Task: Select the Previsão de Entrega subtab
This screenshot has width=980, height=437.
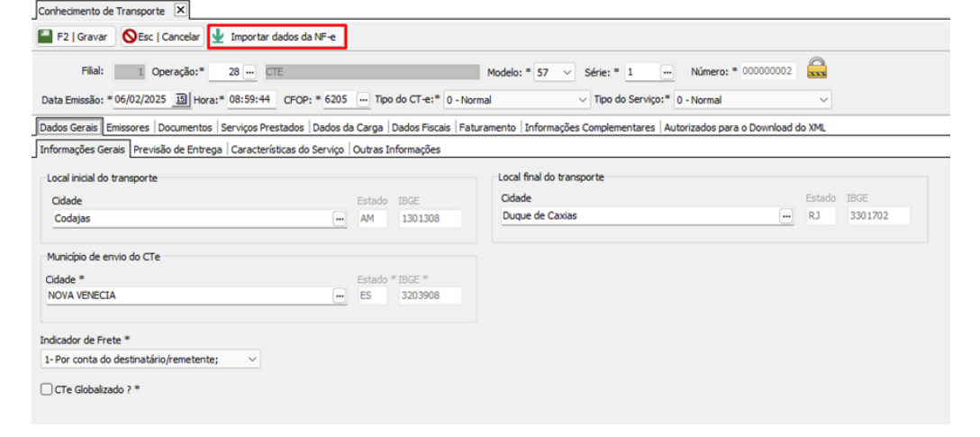Action: 177,150
